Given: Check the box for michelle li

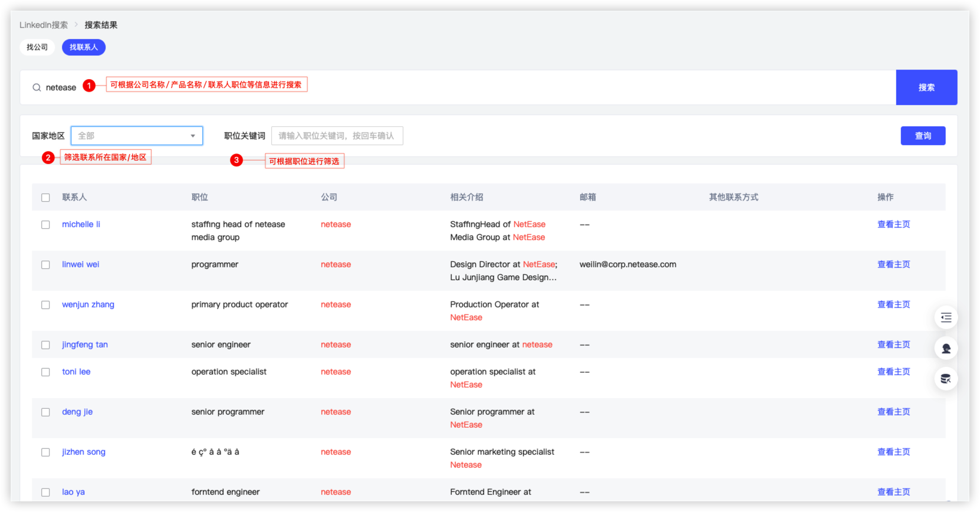Looking at the screenshot, I should pyautogui.click(x=45, y=225).
